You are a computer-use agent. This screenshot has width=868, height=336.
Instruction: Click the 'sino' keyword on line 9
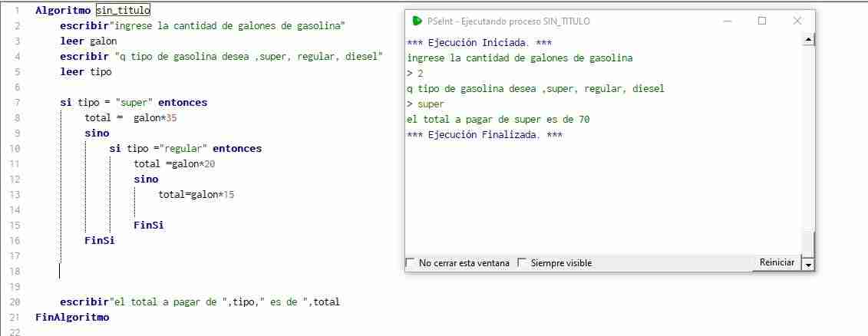pyautogui.click(x=97, y=133)
